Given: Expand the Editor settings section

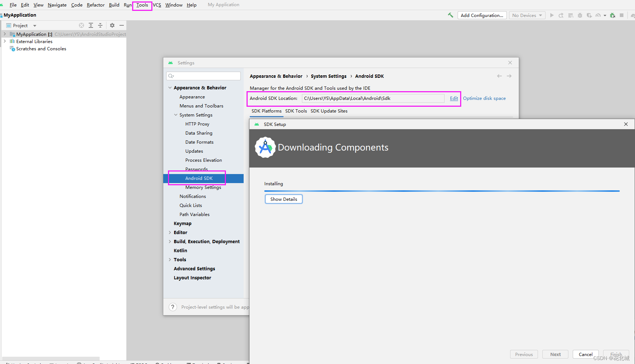Looking at the screenshot, I should click(170, 233).
